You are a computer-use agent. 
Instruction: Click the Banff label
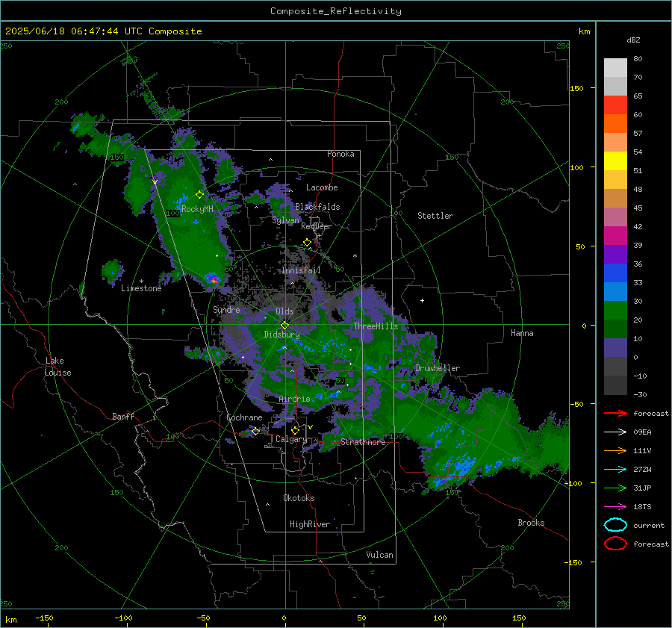[x=123, y=417]
